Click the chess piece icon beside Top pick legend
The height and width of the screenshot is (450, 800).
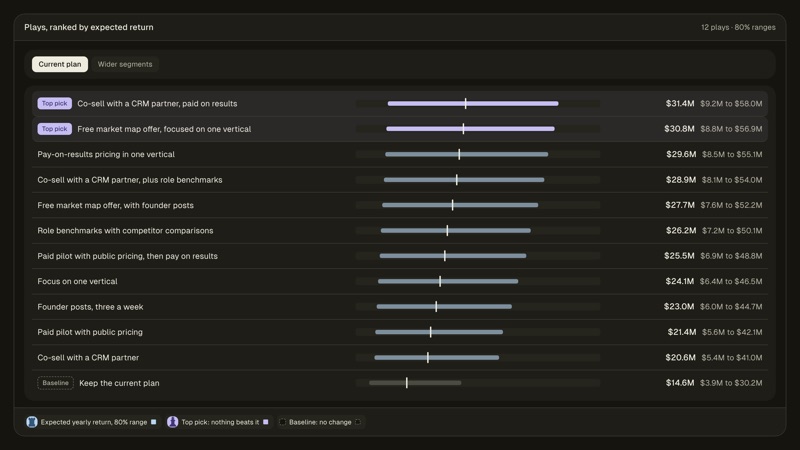[x=172, y=422]
